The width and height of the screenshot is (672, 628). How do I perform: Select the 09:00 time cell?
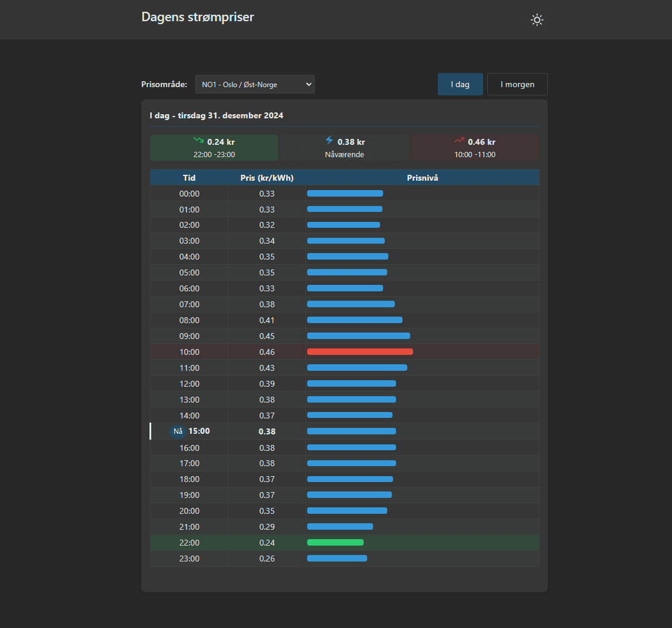189,336
